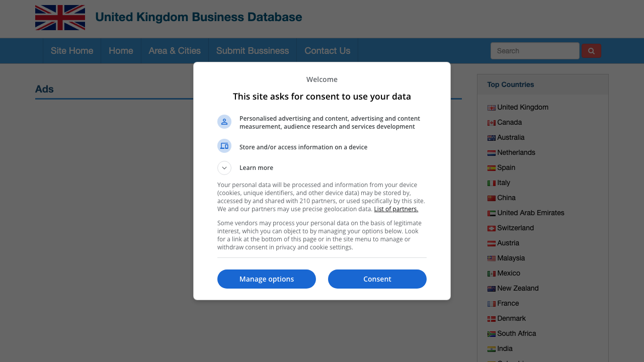Open the Site Home menu item
Image resolution: width=644 pixels, height=362 pixels.
72,51
